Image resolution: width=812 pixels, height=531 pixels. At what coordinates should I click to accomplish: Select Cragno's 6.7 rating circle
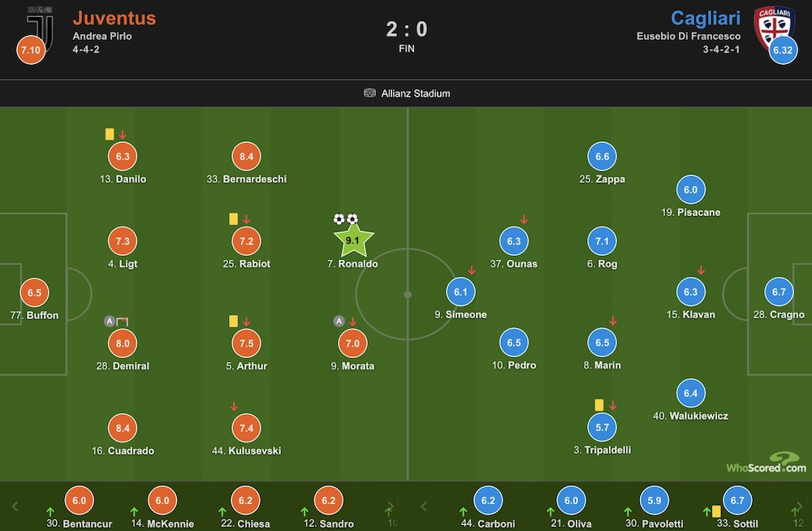[779, 291]
